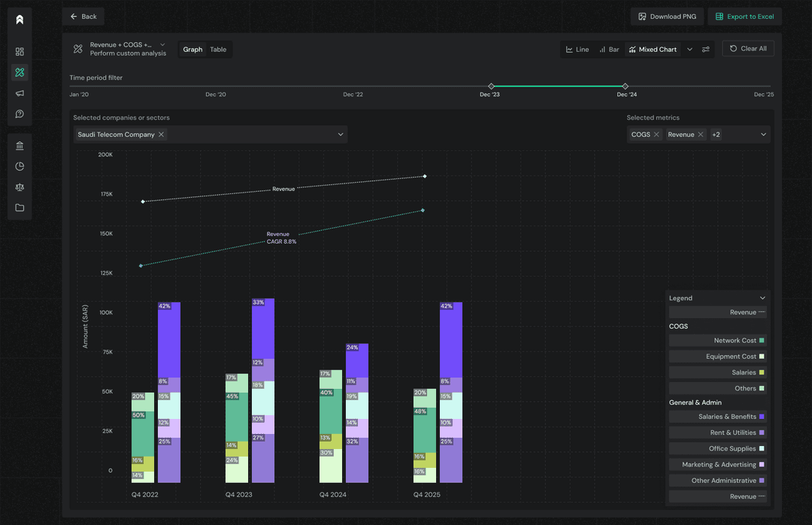Expand the selected companies dropdown

pos(341,135)
